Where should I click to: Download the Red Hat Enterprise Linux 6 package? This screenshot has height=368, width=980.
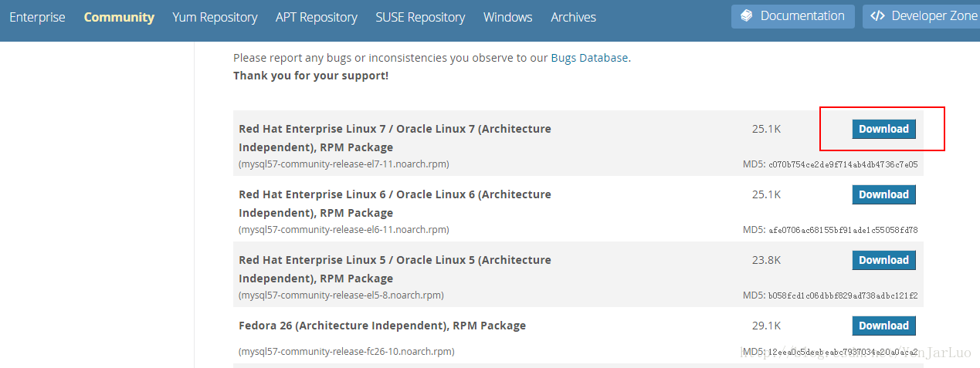(884, 194)
